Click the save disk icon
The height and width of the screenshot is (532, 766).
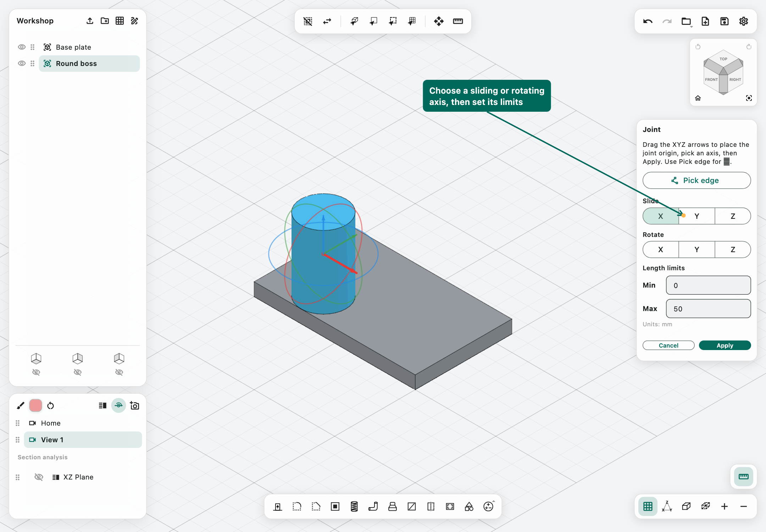tap(724, 21)
